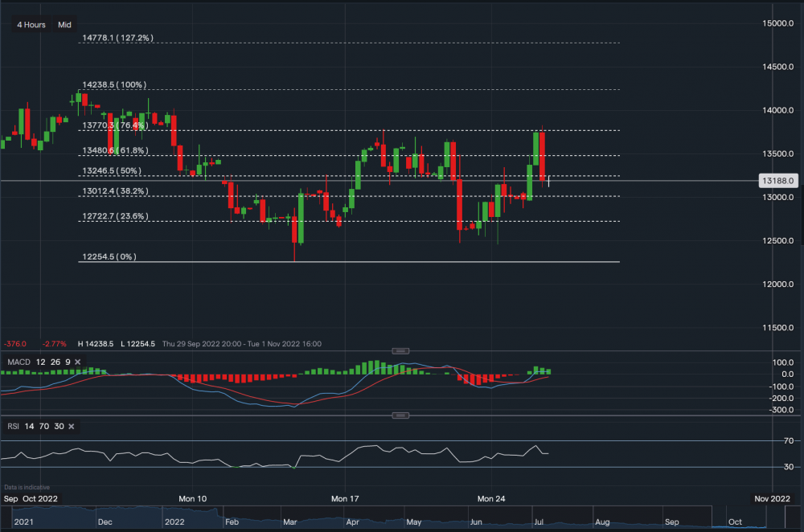
Task: Click the MACD indicator label
Action: tap(18, 362)
